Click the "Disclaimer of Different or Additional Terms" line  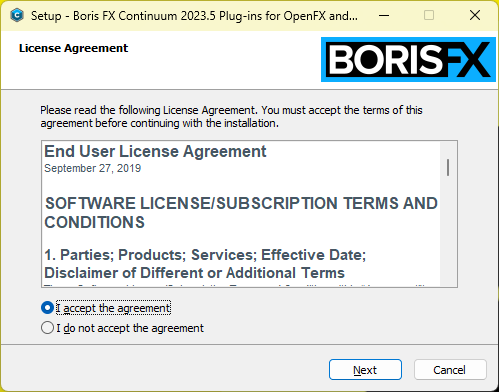pos(194,273)
